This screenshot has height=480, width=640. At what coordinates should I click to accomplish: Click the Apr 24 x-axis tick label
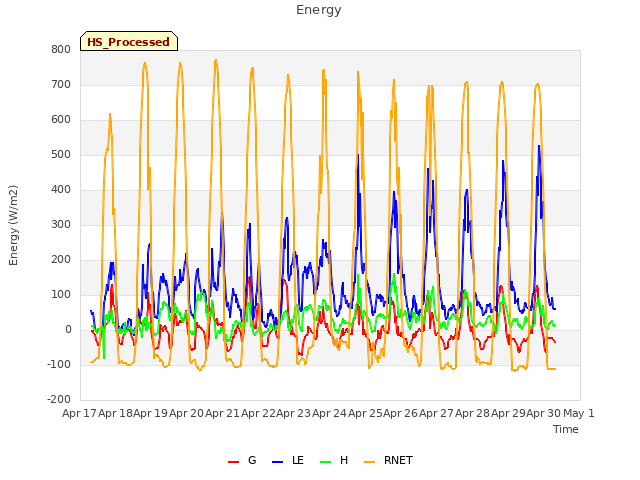[x=329, y=413]
